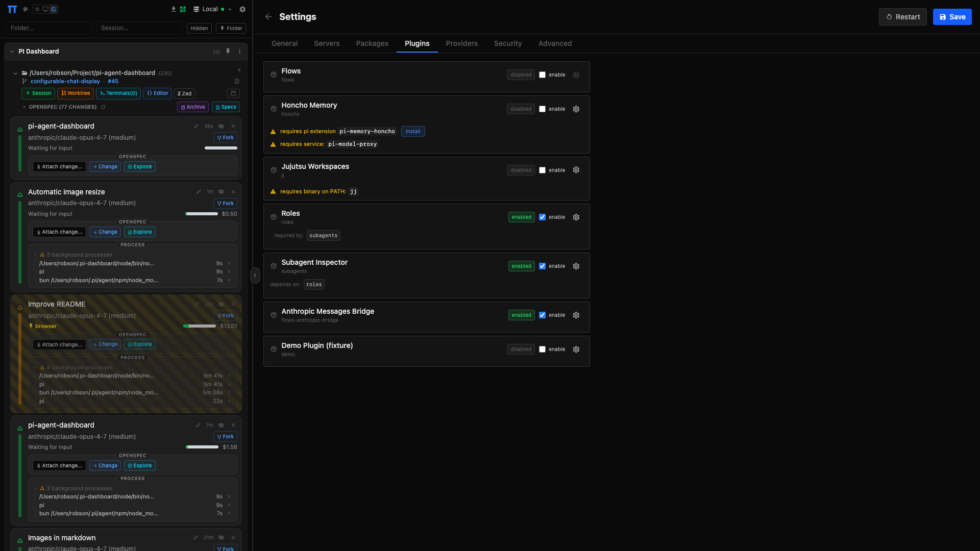Open PI Dashboard kebab menu

coord(239,52)
